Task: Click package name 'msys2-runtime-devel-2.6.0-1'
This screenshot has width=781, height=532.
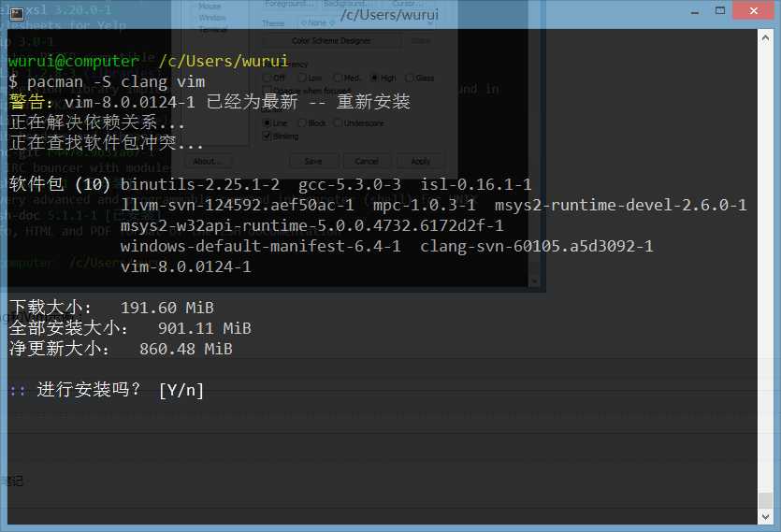Action: tap(621, 205)
